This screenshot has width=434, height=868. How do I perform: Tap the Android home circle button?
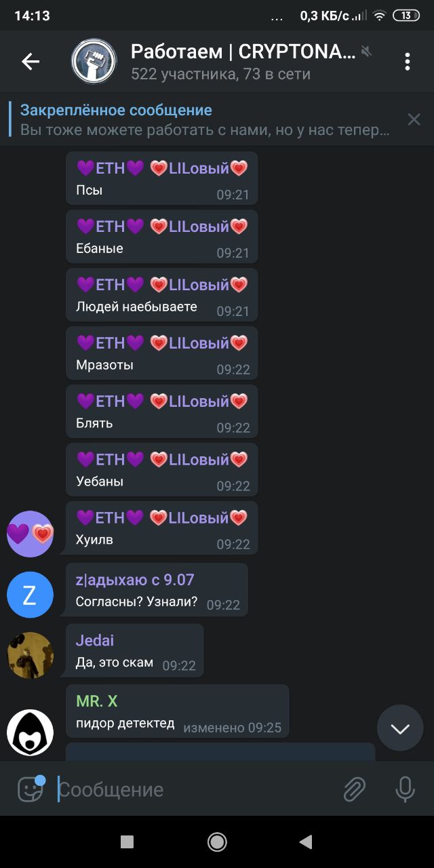coord(217,842)
